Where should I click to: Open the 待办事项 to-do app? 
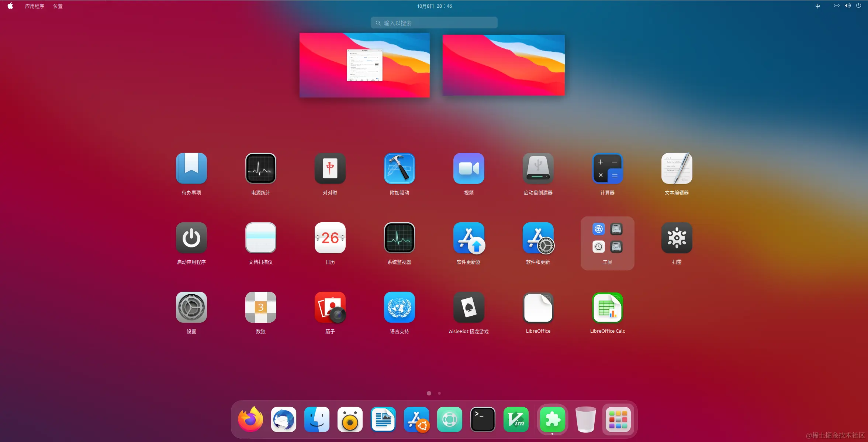pyautogui.click(x=191, y=168)
